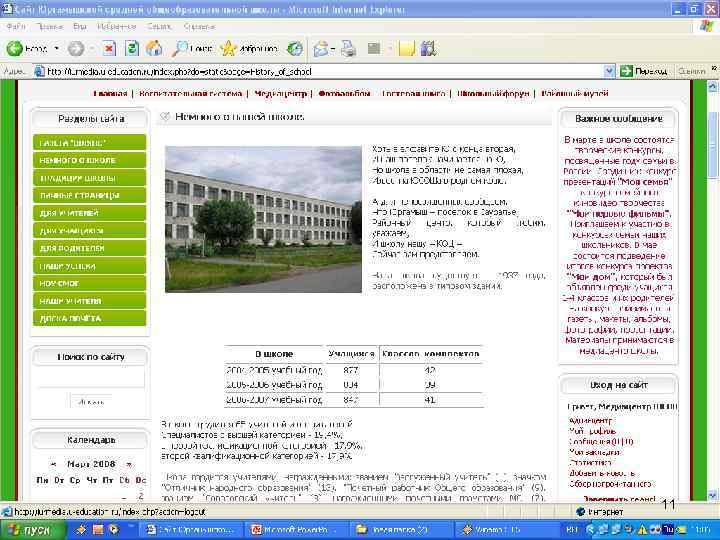Click the keyboard language indicator in tray
720x540 pixels.
572,530
